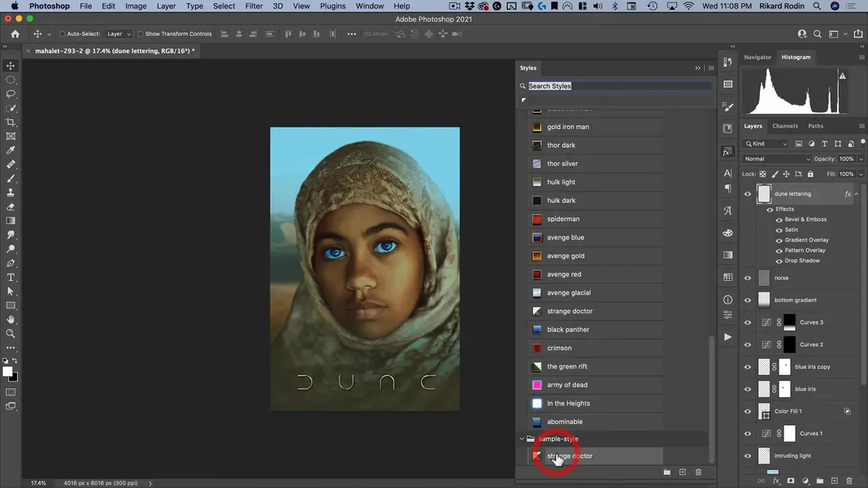Select the Elliptical Marquee tool
Image resolution: width=868 pixels, height=488 pixels.
click(11, 80)
